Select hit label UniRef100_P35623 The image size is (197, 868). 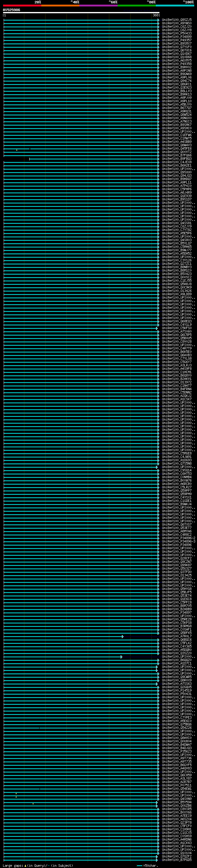coord(177,751)
